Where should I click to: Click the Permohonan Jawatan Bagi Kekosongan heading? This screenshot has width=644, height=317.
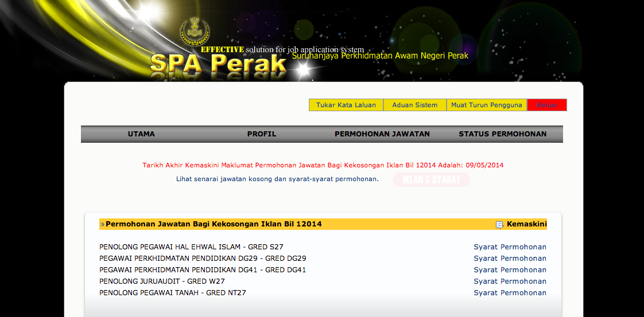click(x=214, y=224)
